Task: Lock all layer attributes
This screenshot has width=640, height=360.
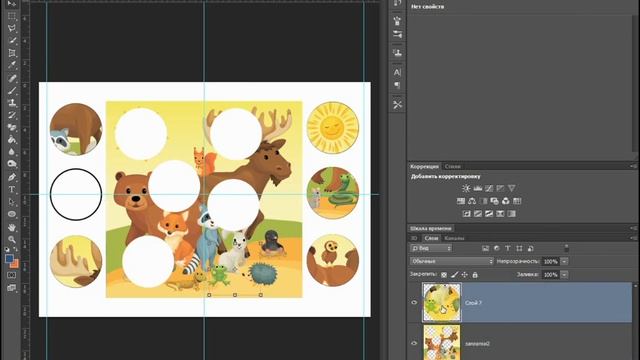Action: click(x=475, y=275)
